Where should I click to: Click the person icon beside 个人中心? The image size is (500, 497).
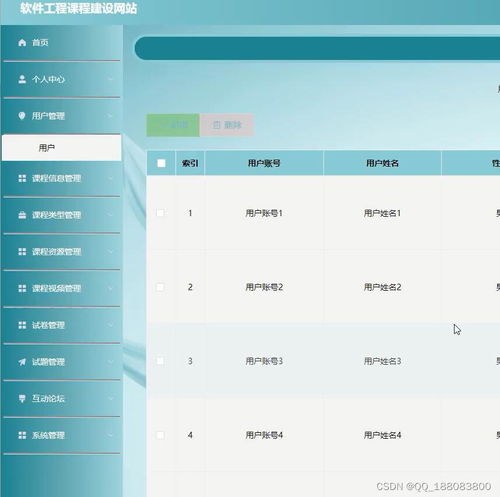click(x=22, y=79)
